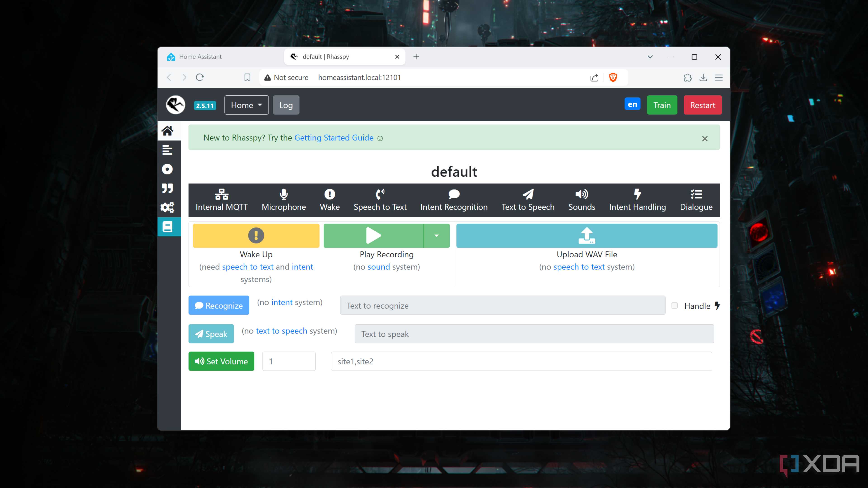Open speech to text link under Upload WAV
This screenshot has height=488, width=868.
(x=579, y=267)
